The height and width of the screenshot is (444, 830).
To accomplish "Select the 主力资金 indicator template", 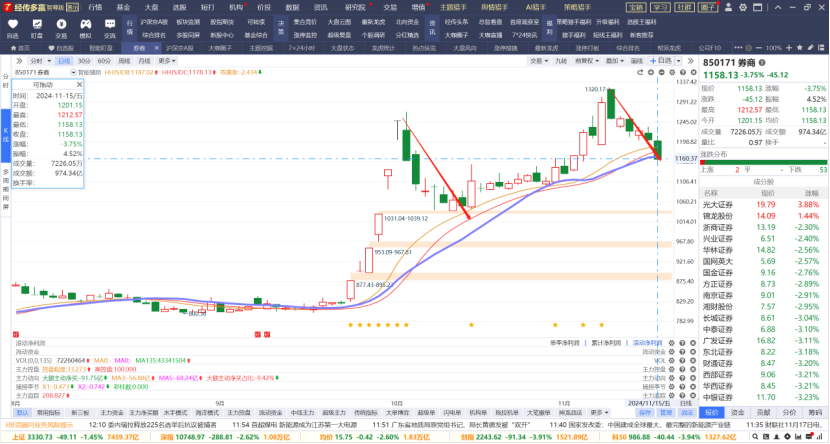I will tap(111, 412).
